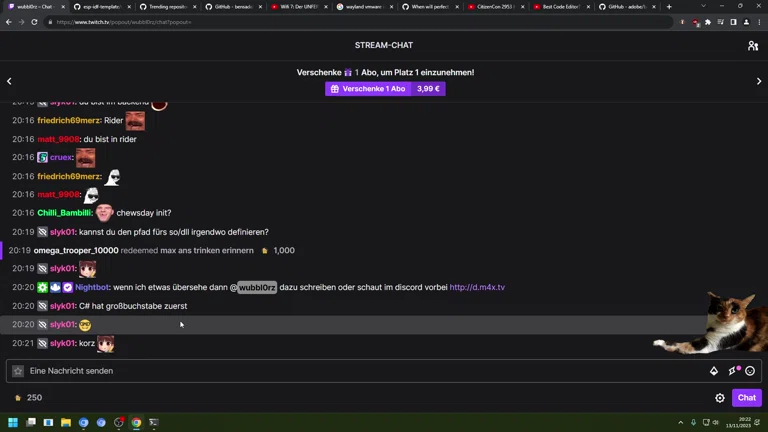
Task: Click username friedrich69merz in Rider message
Action: click(69, 120)
